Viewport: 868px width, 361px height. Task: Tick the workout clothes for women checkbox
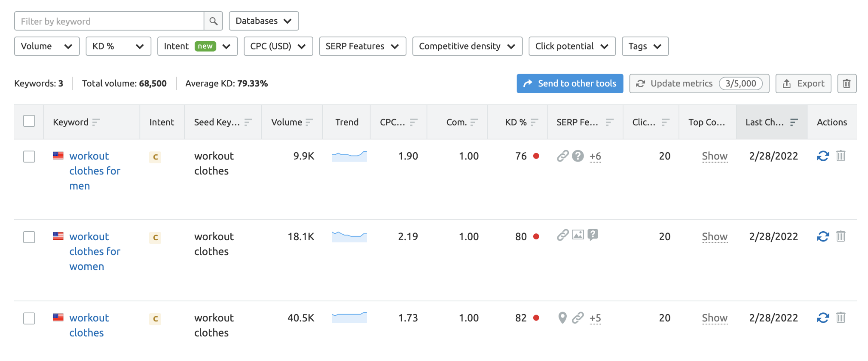tap(29, 237)
